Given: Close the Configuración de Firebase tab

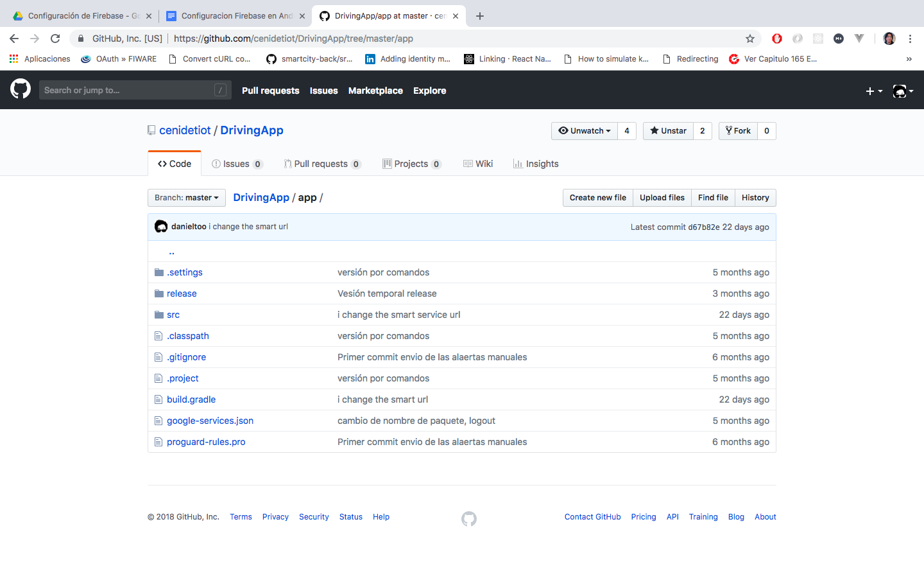Looking at the screenshot, I should [x=149, y=16].
